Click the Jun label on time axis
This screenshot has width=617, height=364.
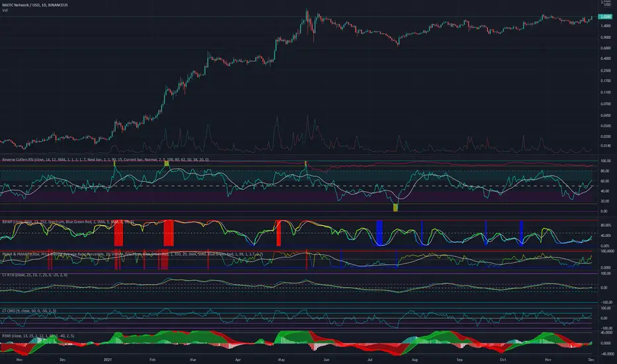click(x=326, y=359)
